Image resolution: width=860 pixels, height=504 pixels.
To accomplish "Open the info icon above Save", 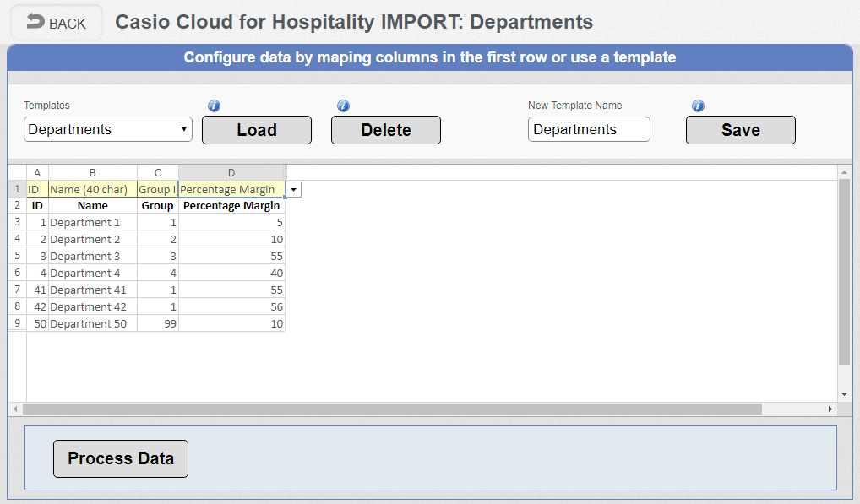I will click(x=698, y=106).
